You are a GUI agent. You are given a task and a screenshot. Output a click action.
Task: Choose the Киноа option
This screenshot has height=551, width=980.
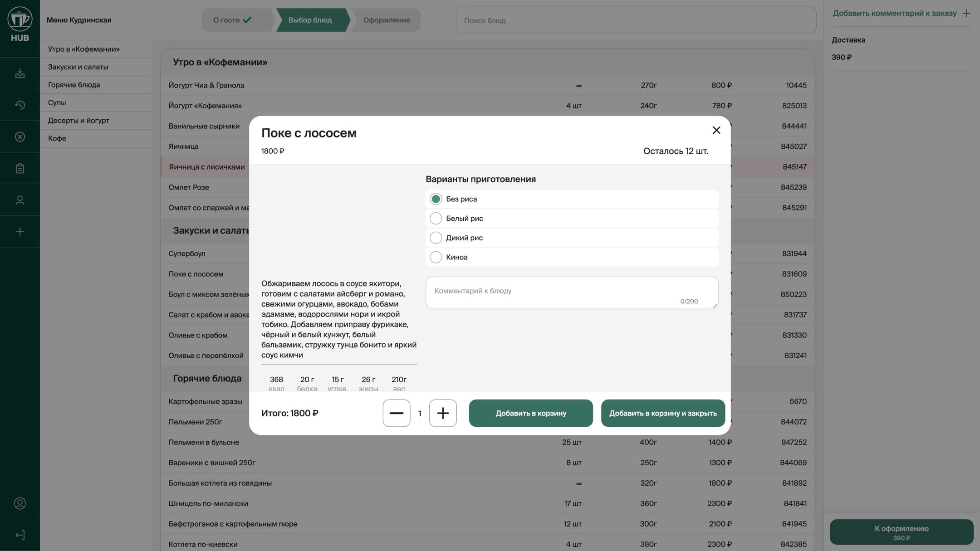tap(572, 257)
